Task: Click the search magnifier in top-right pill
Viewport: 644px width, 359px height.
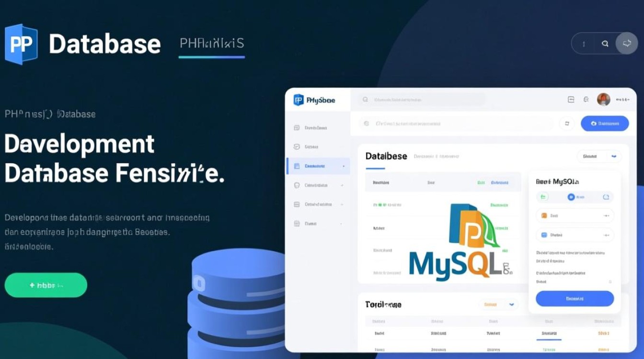Action: [x=605, y=44]
